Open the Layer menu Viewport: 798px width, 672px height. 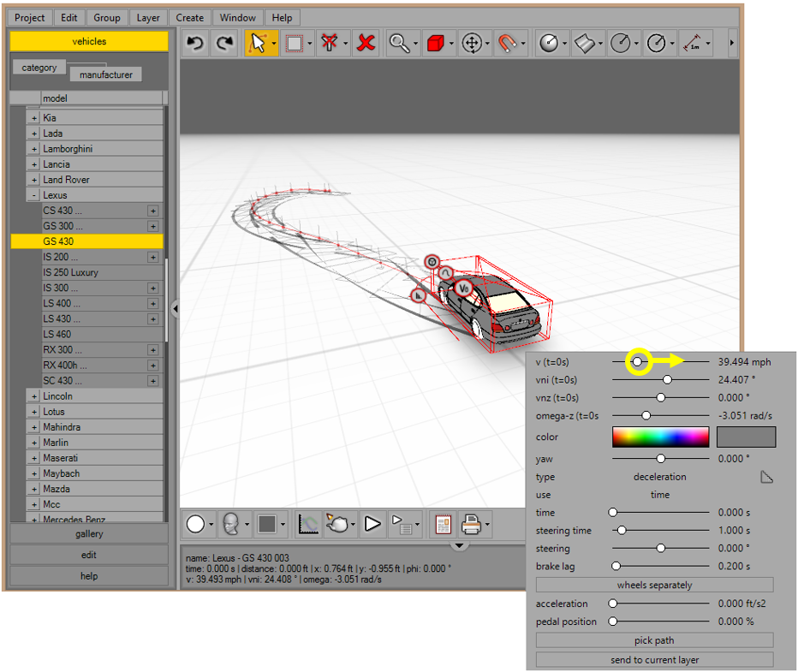point(148,18)
